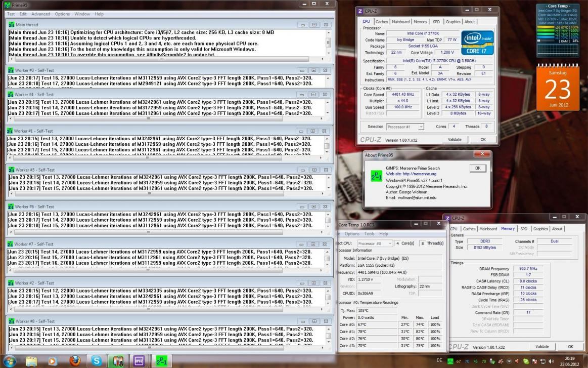Launch Windows Media Player from the taskbar
This screenshot has height=368, width=588.
click(x=52, y=361)
